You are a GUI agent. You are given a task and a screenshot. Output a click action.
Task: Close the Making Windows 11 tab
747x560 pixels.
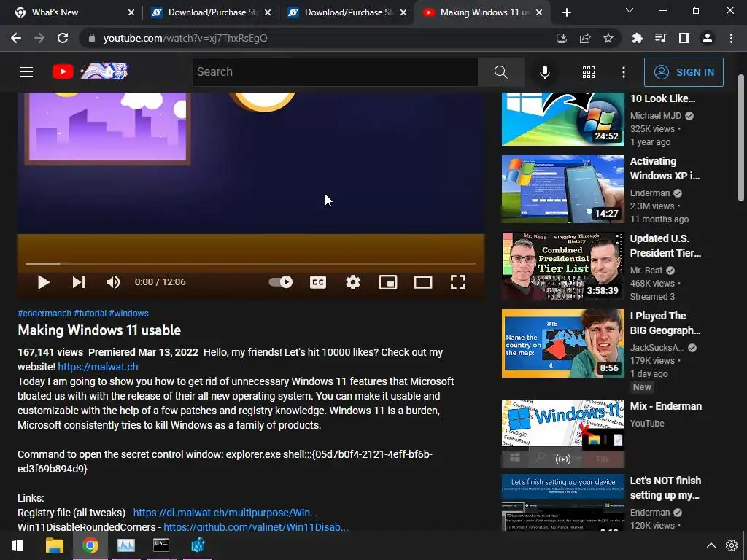point(539,12)
